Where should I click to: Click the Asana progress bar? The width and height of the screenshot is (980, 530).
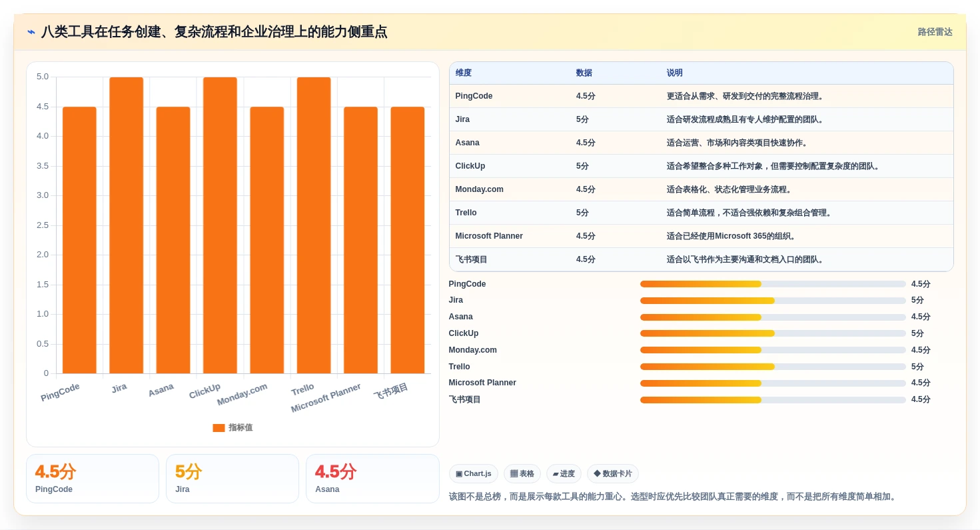(773, 317)
